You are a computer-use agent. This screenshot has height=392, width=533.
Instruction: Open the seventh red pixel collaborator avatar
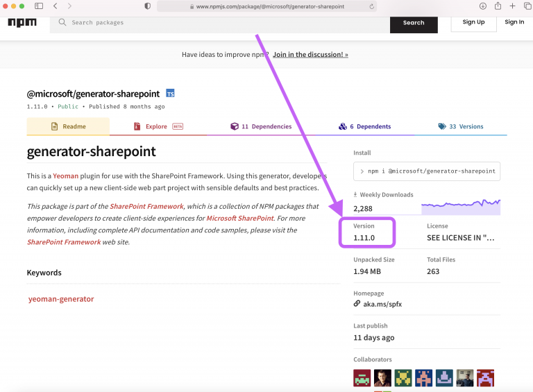[x=485, y=377]
